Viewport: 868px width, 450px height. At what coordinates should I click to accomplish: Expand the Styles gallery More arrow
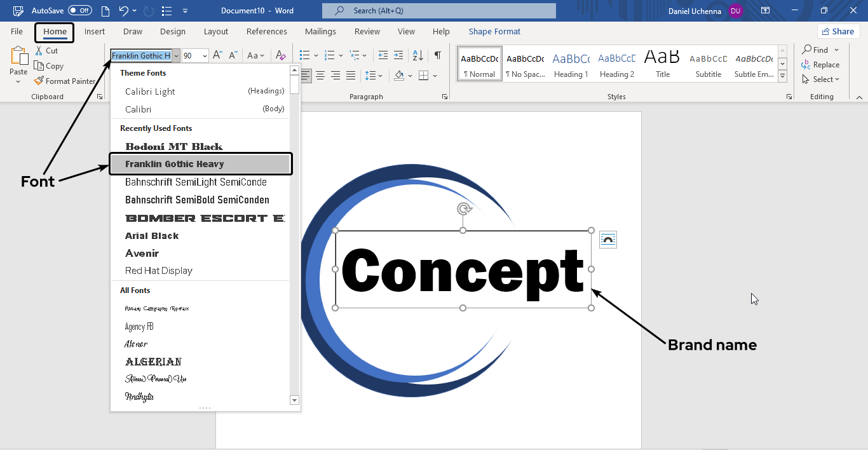[x=783, y=76]
